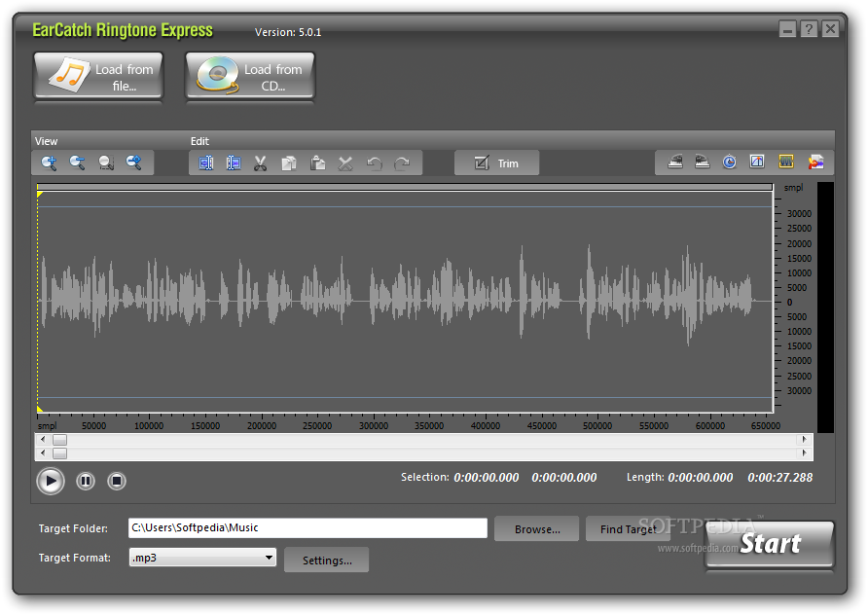The height and width of the screenshot is (615, 868).
Task: Click the Find Target button
Action: coord(628,529)
